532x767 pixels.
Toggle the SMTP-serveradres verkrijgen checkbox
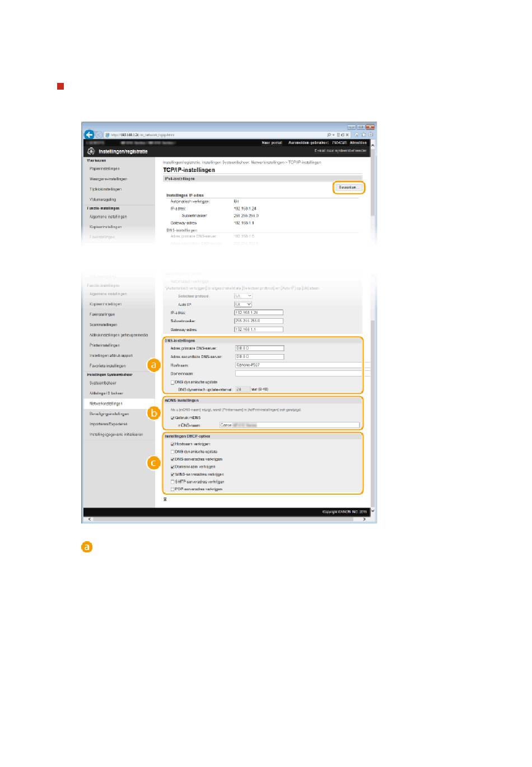172,482
